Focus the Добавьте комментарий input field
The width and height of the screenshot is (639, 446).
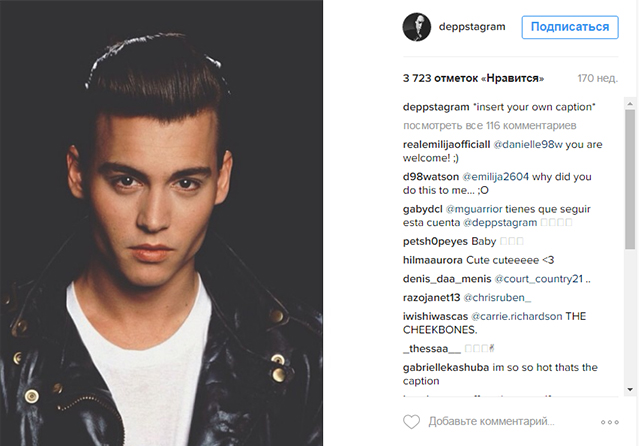(x=491, y=422)
